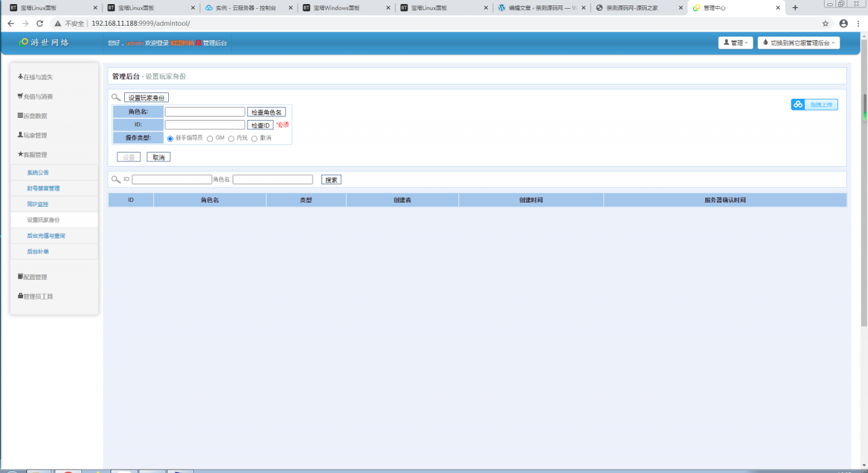868x473 pixels.
Task: Switch to 亲测源码网-源码之家 browser tab
Action: click(639, 7)
